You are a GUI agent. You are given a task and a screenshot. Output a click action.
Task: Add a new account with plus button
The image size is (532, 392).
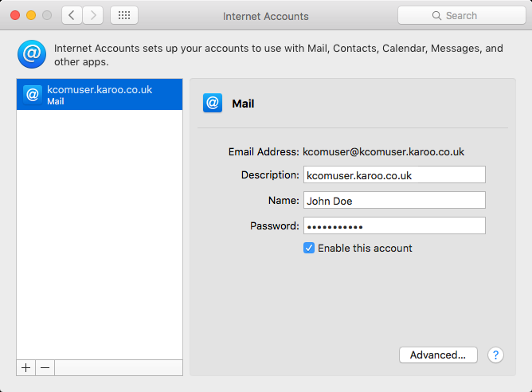[x=26, y=367]
